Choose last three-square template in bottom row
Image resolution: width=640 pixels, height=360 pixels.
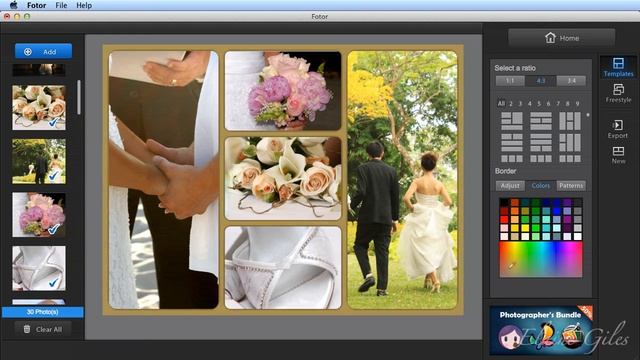click(x=570, y=159)
